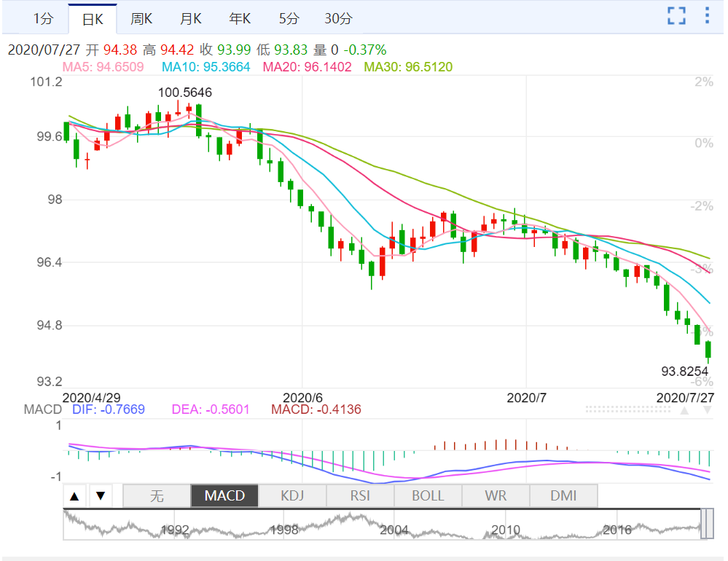Enter fullscreen chart mode
Screen dimensions: 728x561
point(676,16)
